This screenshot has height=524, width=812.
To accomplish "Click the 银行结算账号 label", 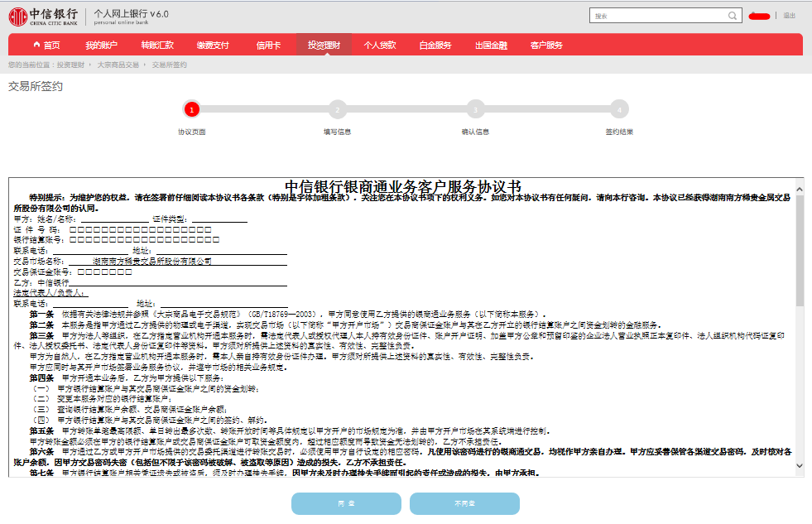I will pyautogui.click(x=40, y=239).
